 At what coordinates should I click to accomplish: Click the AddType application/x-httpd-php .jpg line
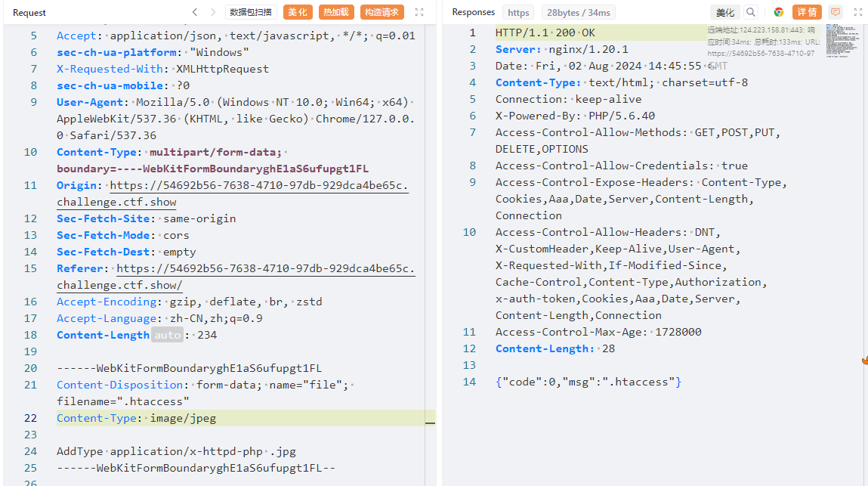pyautogui.click(x=176, y=451)
